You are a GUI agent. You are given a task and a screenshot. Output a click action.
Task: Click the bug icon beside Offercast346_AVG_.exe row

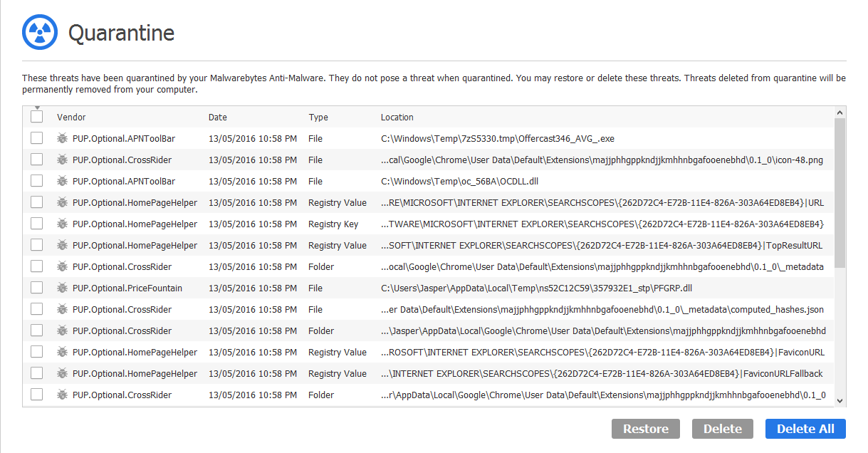pyautogui.click(x=63, y=138)
